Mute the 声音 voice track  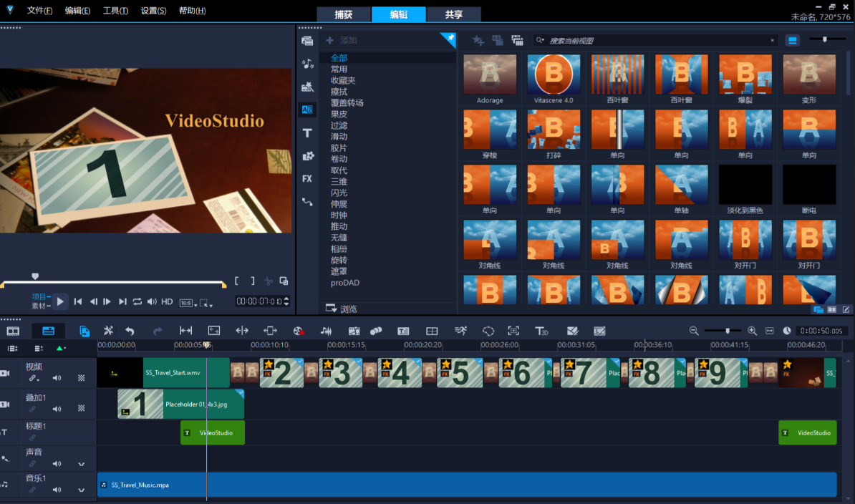pos(57,464)
